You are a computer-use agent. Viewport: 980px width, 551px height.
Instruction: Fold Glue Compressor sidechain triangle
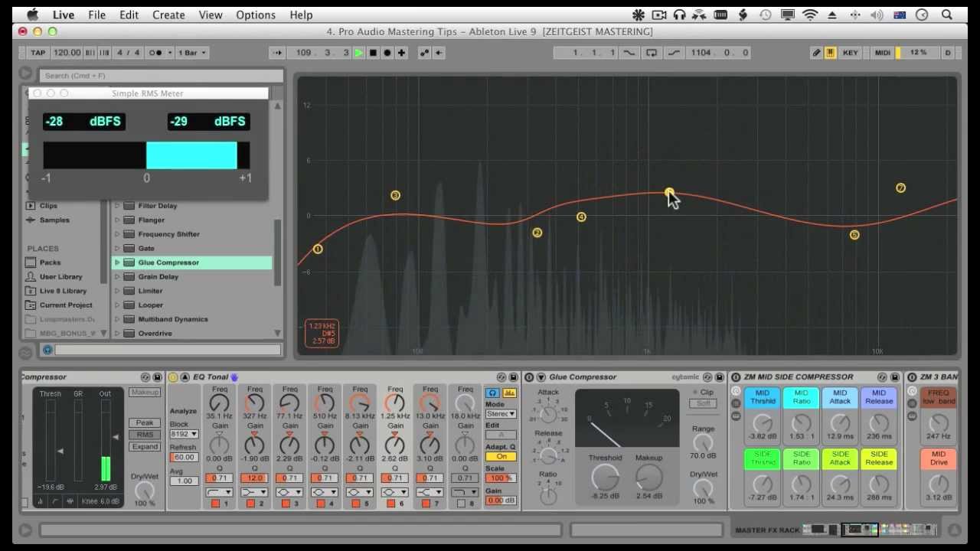pyautogui.click(x=541, y=377)
